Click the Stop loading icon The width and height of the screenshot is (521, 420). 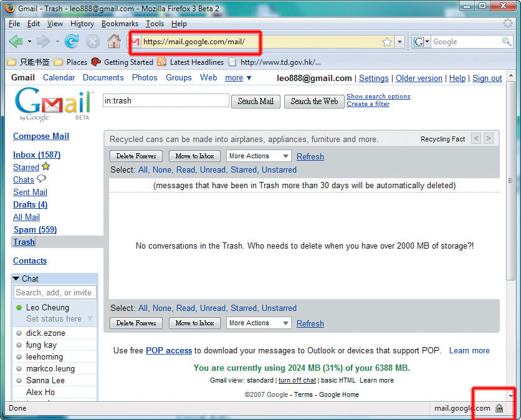(x=93, y=42)
